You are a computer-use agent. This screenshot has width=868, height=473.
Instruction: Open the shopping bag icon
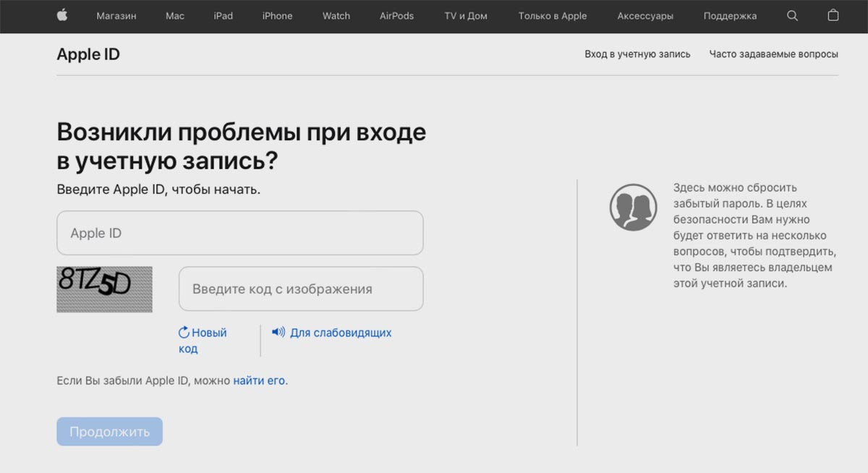click(833, 15)
